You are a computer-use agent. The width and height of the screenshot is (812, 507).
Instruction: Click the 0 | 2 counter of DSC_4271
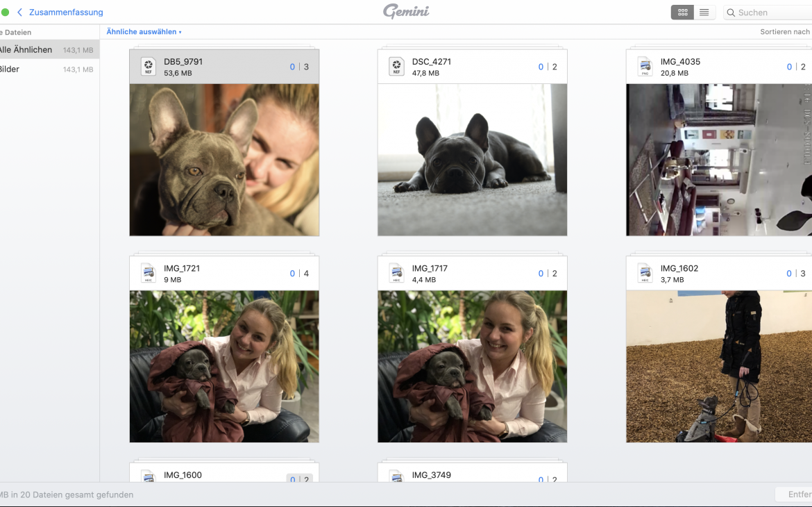coord(548,67)
